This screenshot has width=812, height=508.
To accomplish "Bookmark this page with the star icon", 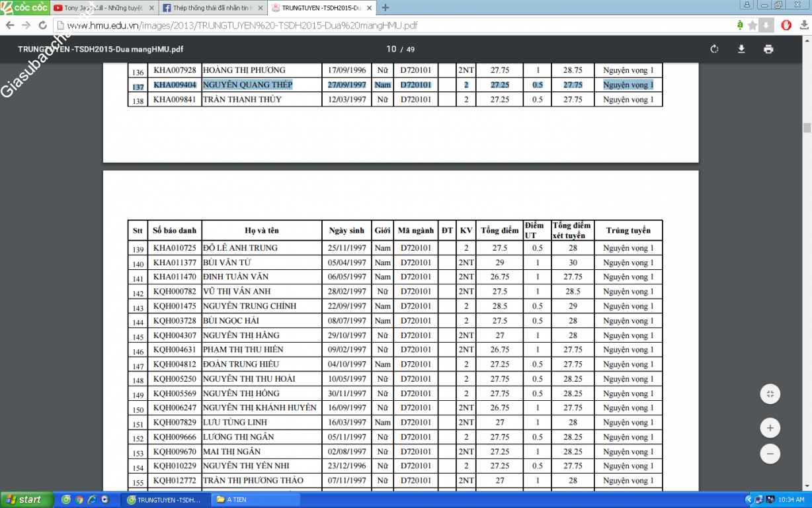I will pos(752,26).
